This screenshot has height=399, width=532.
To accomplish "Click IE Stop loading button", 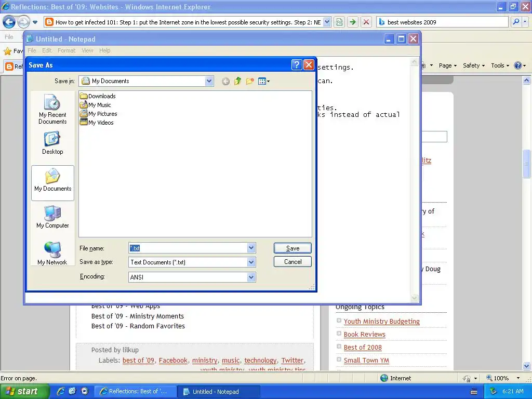I will click(366, 22).
